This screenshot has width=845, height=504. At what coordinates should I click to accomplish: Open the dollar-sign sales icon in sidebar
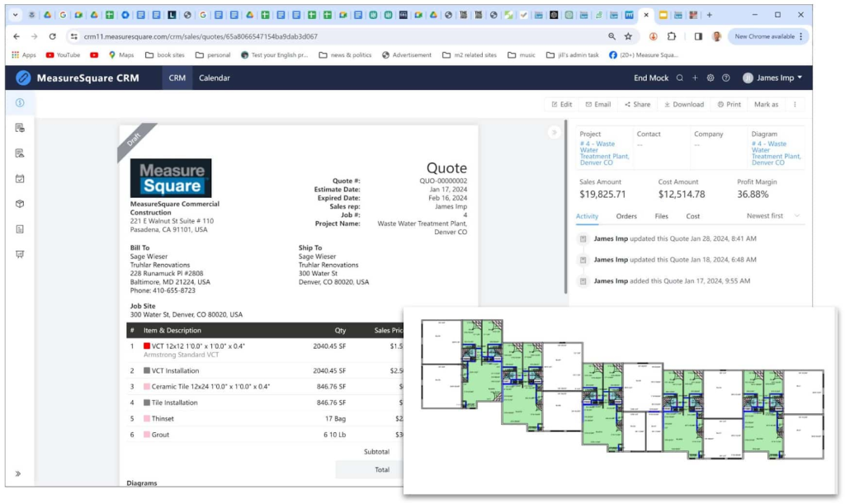click(20, 103)
